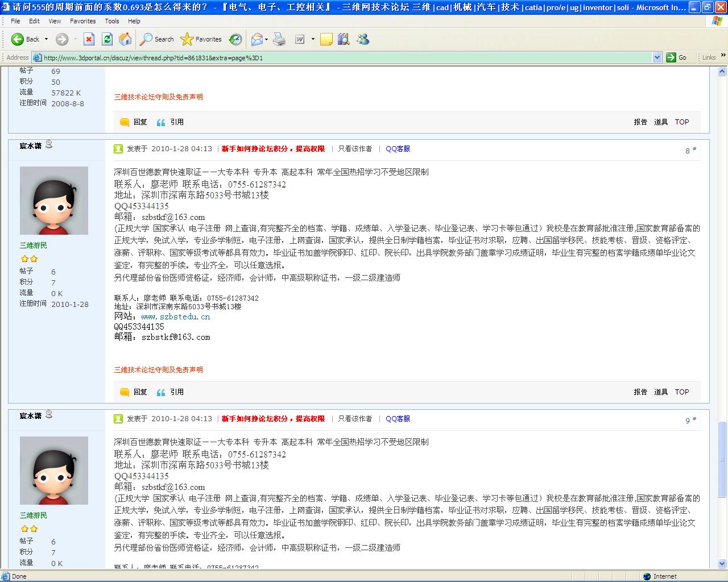Open the Messenger people toolbar icon
Screen dimensions: 728x582
(x=363, y=39)
